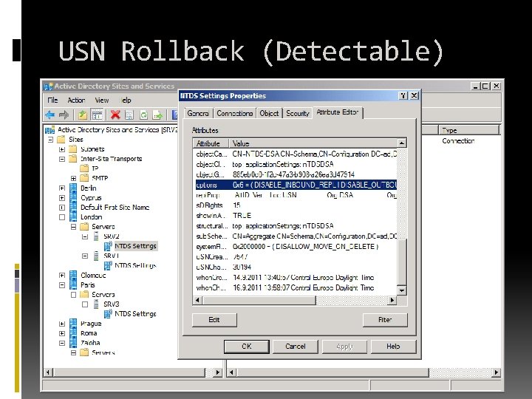Click the Prague site icon
The width and height of the screenshot is (532, 399).
[73, 324]
